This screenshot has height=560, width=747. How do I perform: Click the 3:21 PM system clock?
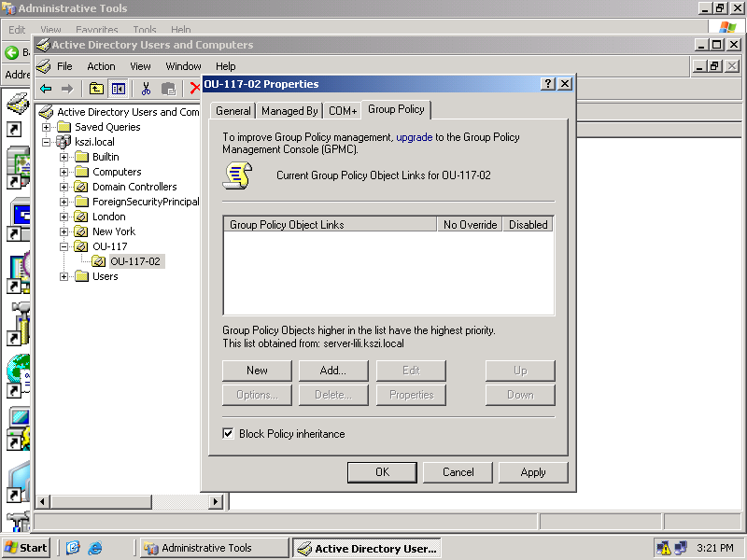tap(715, 548)
